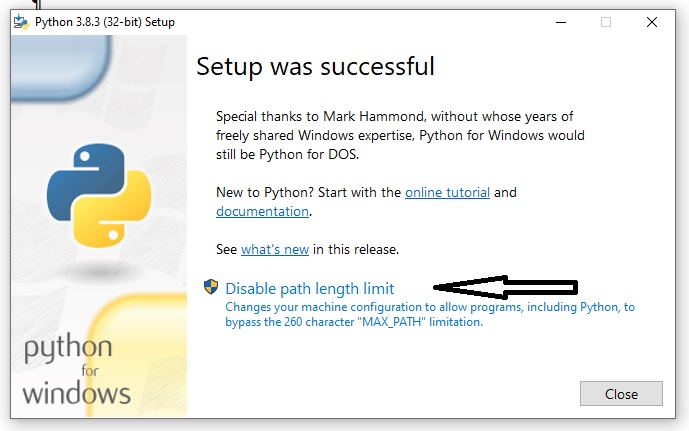Viewport: 689px width, 431px height.
Task: Click the UAC shield icon
Action: pyautogui.click(x=211, y=287)
